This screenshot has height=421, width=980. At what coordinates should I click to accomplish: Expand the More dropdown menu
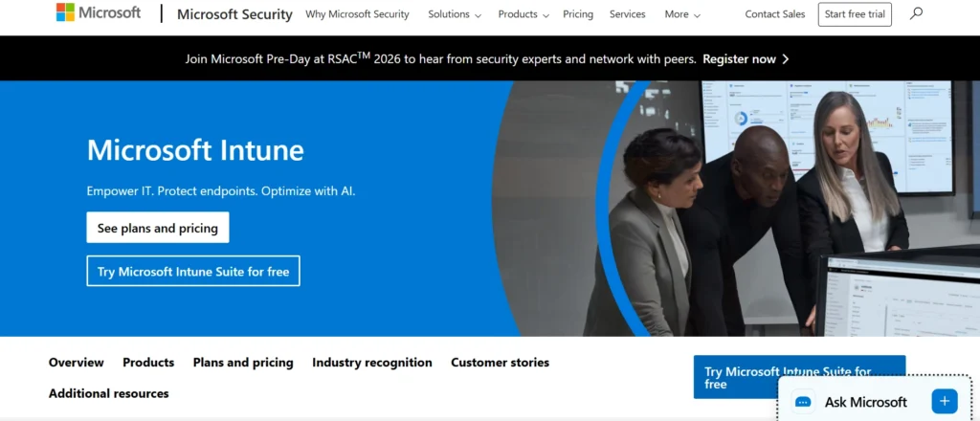pyautogui.click(x=681, y=14)
